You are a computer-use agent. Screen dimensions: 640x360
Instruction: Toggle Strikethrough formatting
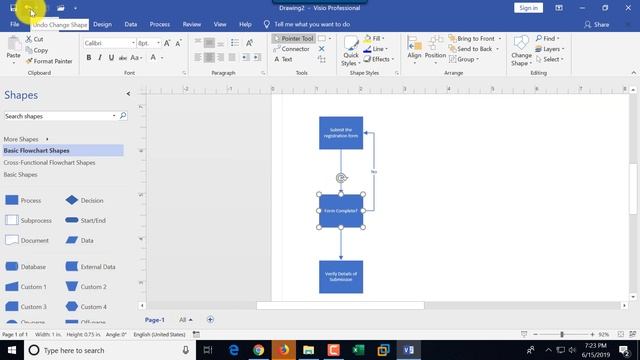122,58
